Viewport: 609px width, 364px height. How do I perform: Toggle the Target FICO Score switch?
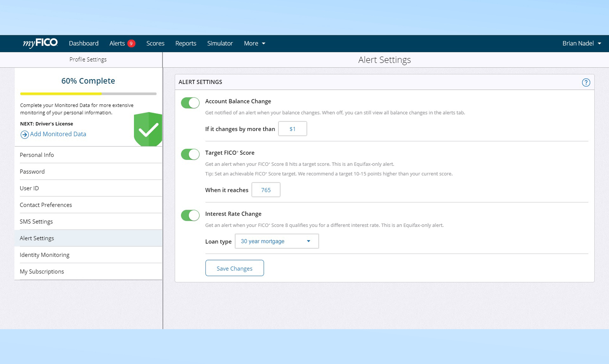[x=190, y=154]
